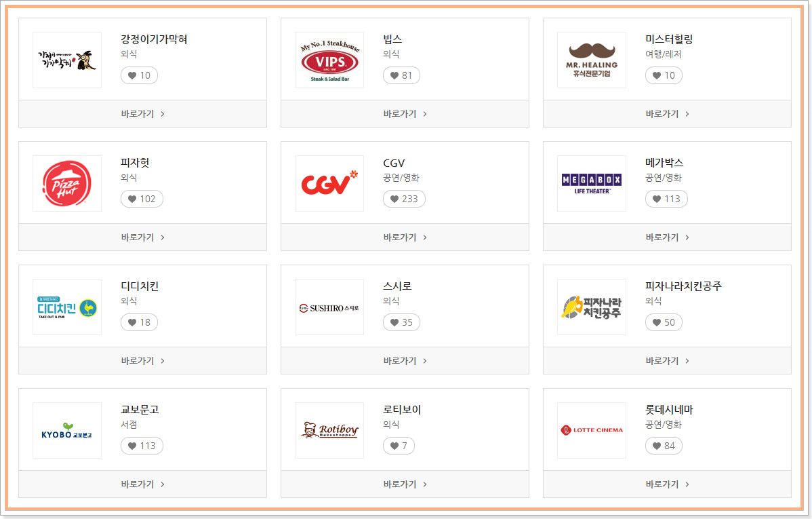Click the Mr. Healing mustache logo
Screen dimensions: 812x519
(592, 60)
